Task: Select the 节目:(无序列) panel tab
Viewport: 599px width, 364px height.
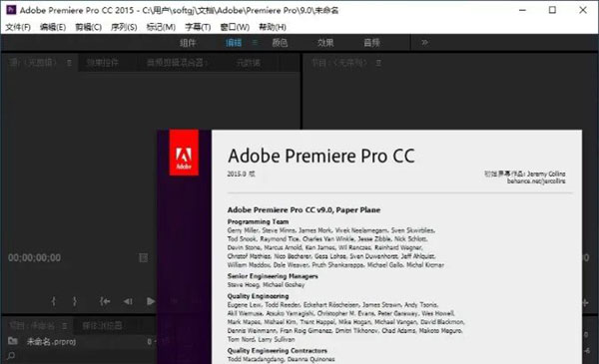Action: (x=339, y=63)
